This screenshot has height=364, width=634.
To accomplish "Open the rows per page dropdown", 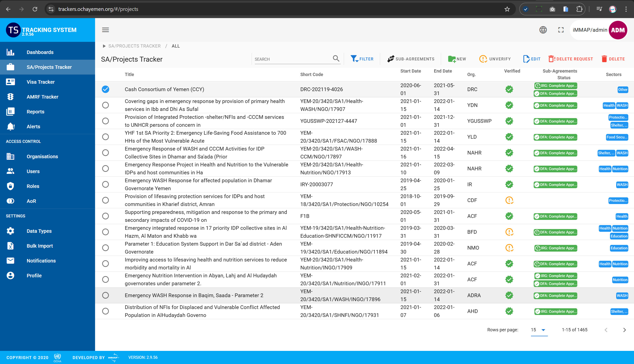I will [539, 330].
